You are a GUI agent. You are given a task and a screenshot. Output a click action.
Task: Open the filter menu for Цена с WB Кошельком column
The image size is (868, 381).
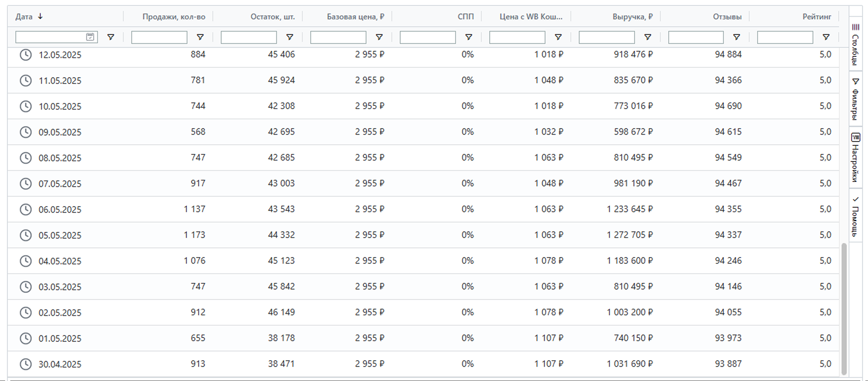(558, 37)
